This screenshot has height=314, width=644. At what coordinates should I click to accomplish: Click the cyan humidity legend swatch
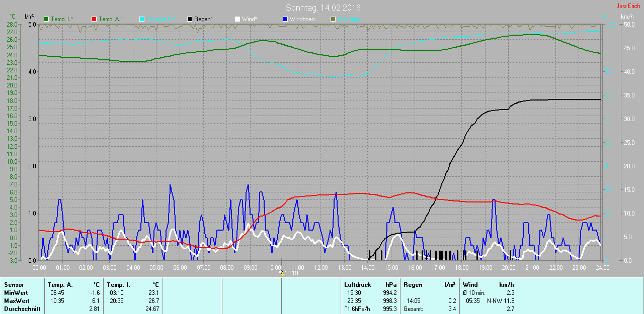coord(142,19)
